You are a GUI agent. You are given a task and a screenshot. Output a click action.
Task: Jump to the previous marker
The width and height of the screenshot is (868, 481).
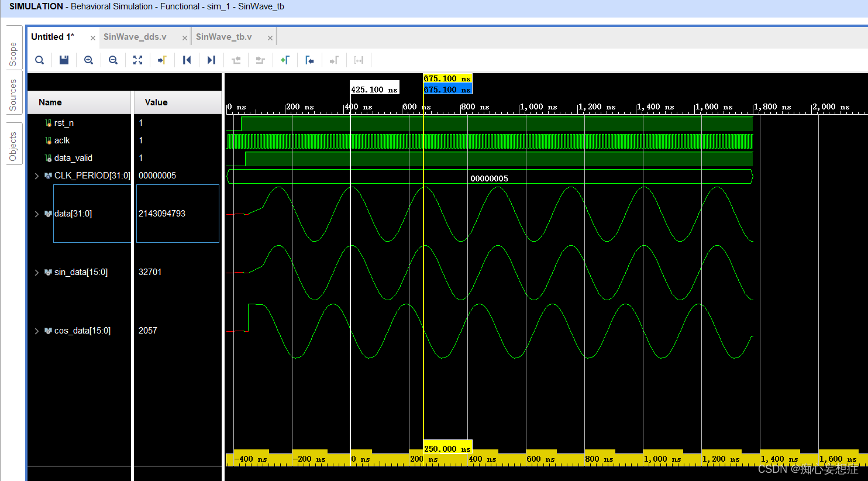coord(309,60)
